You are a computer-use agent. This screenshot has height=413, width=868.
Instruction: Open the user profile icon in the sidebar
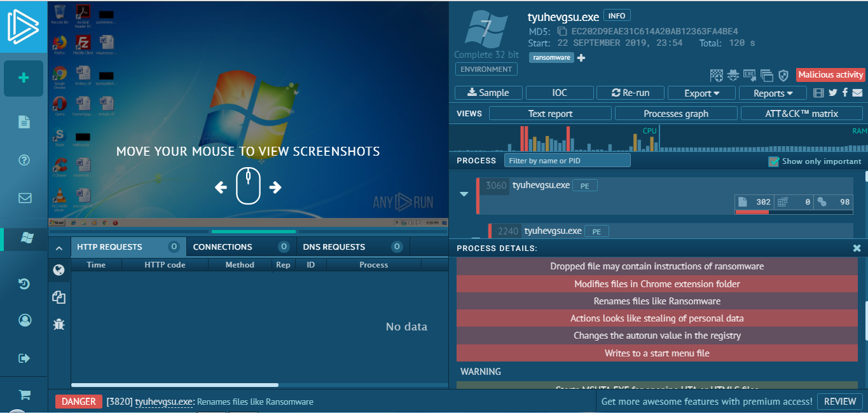tap(25, 320)
